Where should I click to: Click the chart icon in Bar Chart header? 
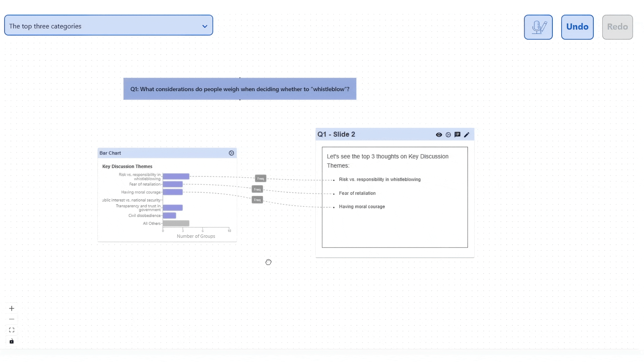point(231,153)
